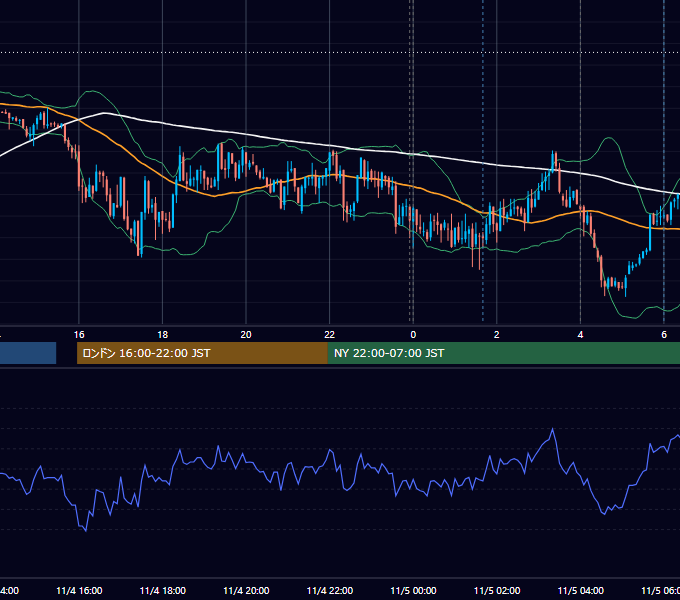The width and height of the screenshot is (680, 600).
Task: Click the 11/5 02:00 time label
Action: coord(497,591)
